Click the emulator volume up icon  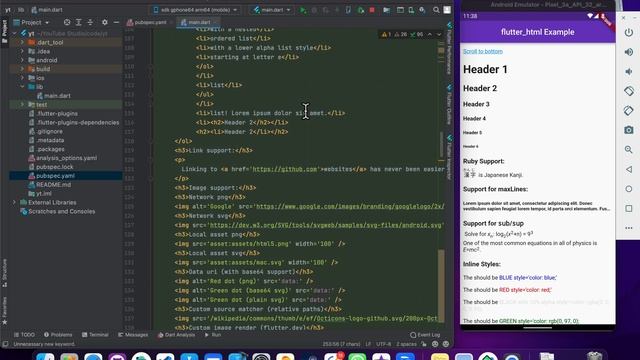point(629,52)
